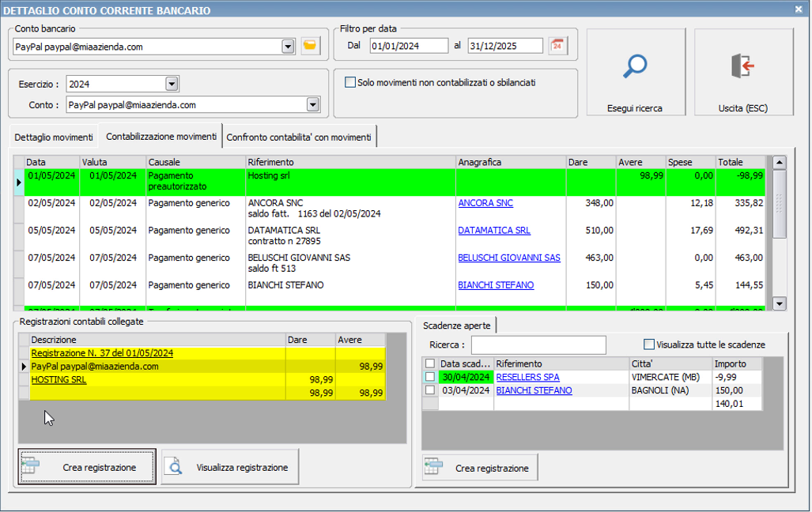Image resolution: width=812 pixels, height=512 pixels.
Task: Click the al date field 31/12/2025
Action: [x=505, y=46]
